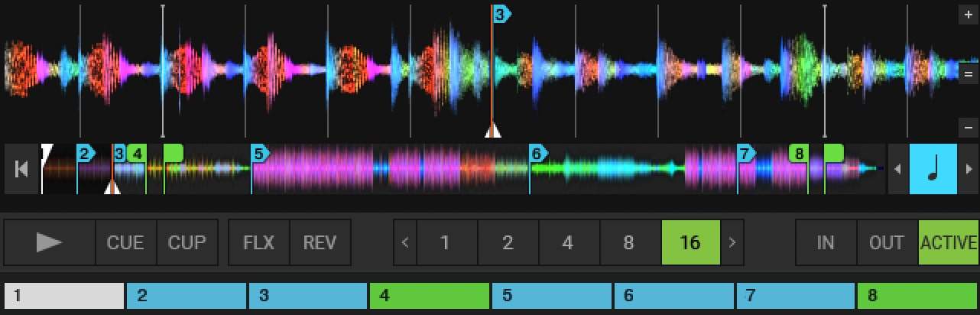The height and width of the screenshot is (315, 980).
Task: Select loop size 16
Action: (690, 242)
